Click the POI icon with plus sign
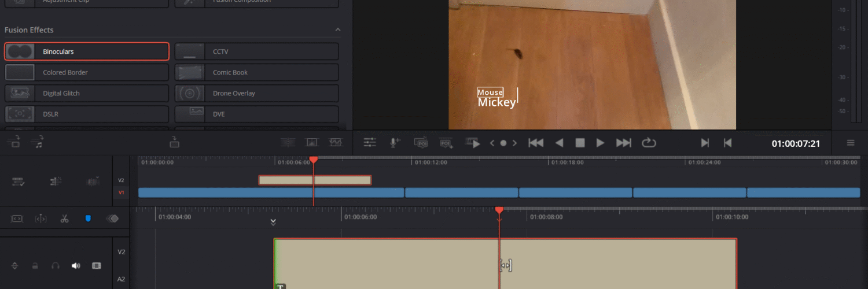This screenshot has width=868, height=289. click(x=446, y=143)
